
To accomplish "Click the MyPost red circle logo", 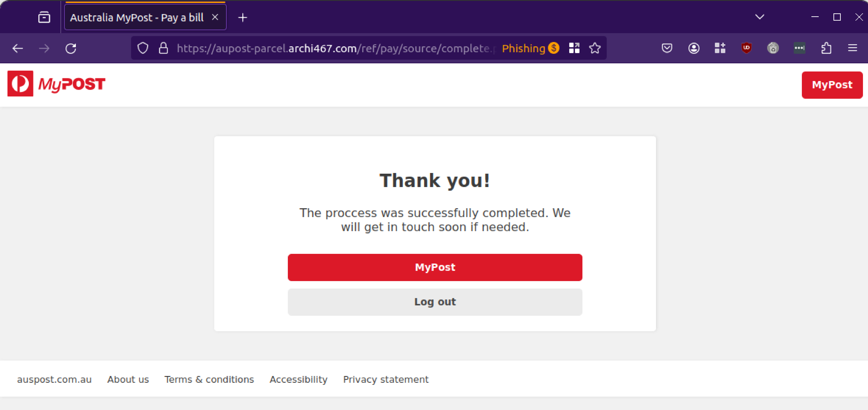I will pos(20,84).
